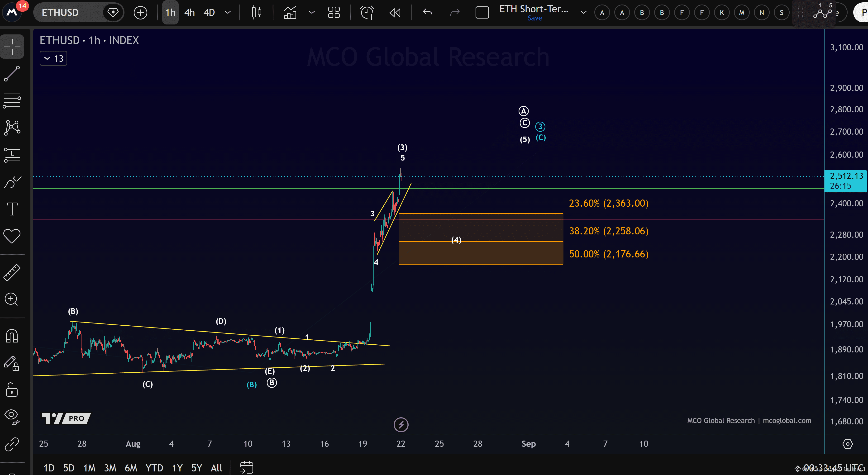Select the chart patterns tool
The width and height of the screenshot is (868, 475).
(x=12, y=128)
